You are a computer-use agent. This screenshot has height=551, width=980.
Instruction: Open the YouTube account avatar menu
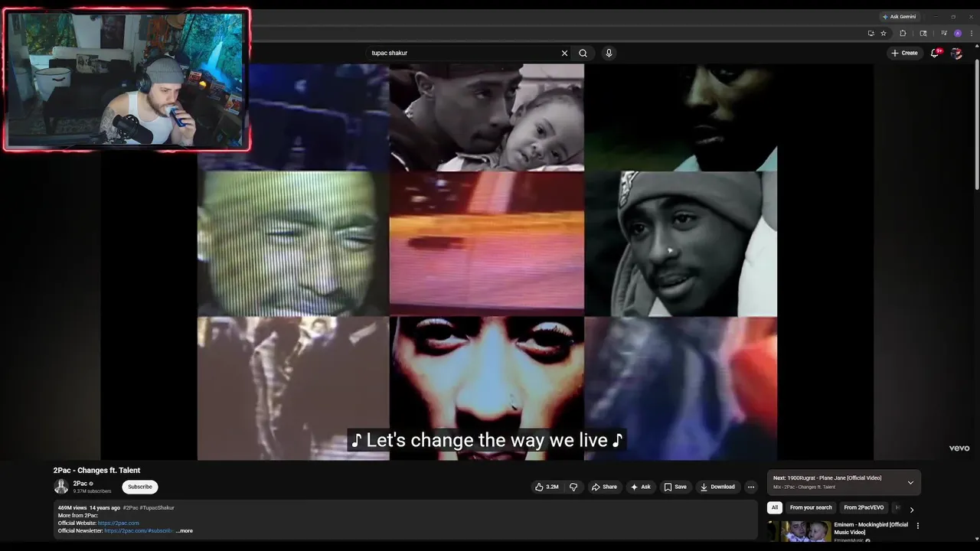(956, 53)
